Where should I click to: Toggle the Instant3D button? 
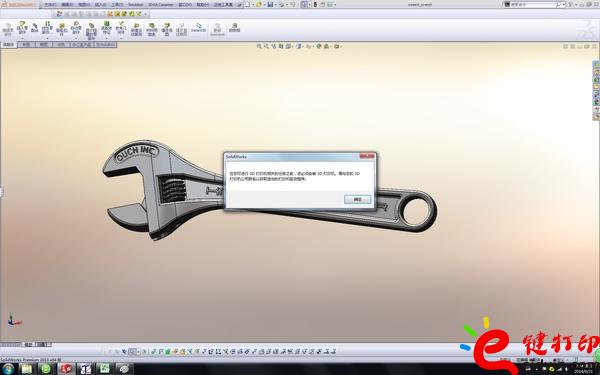198,28
